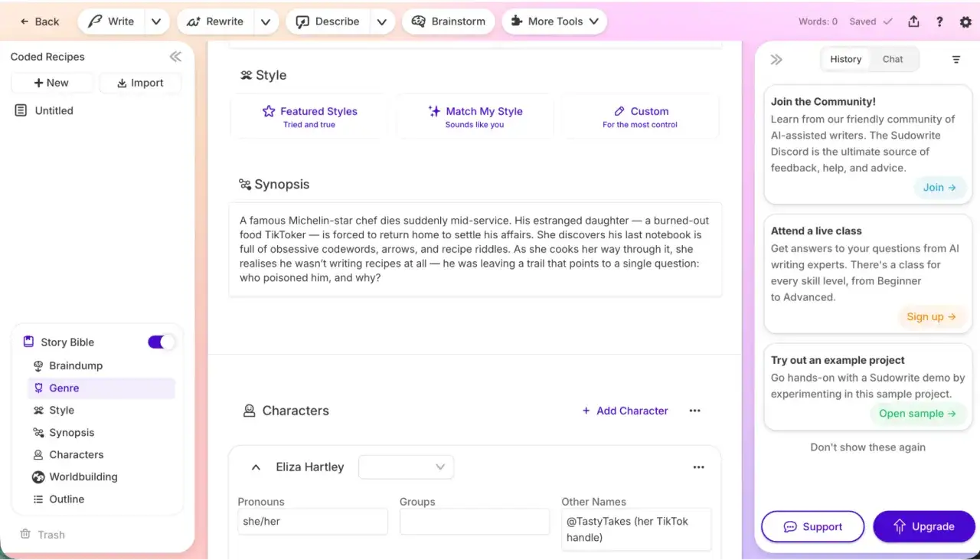Click into the Synopsis text box
The image size is (980, 560).
[475, 249]
